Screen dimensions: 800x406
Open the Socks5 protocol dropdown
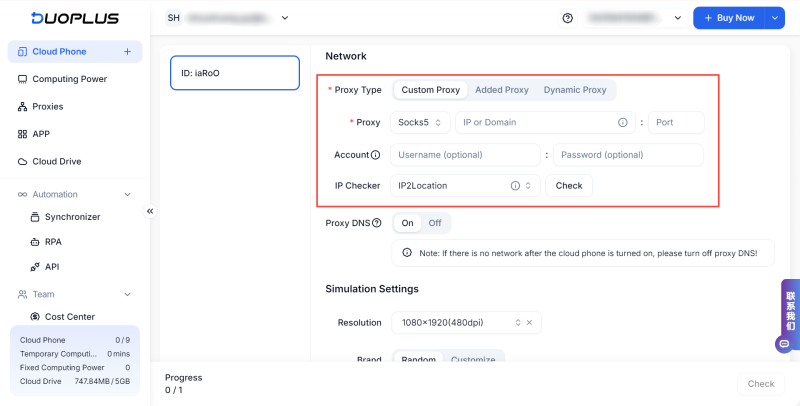click(420, 122)
